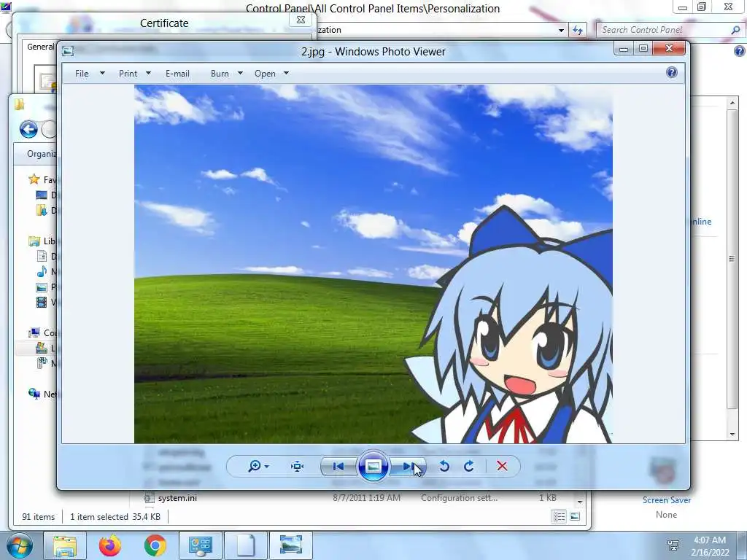The height and width of the screenshot is (560, 747).
Task: Open Windows Explorer from the taskbar
Action: point(64,545)
